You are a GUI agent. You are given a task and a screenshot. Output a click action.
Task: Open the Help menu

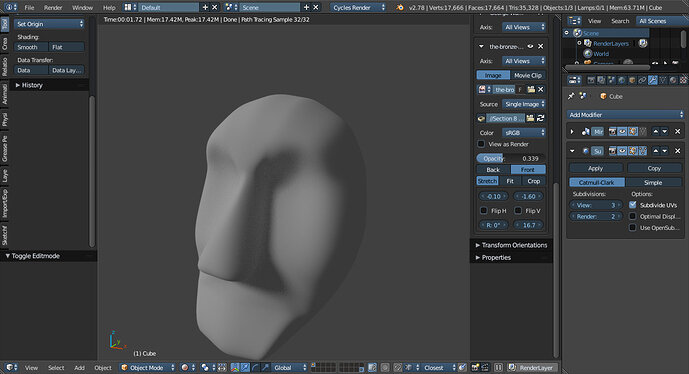click(x=109, y=7)
